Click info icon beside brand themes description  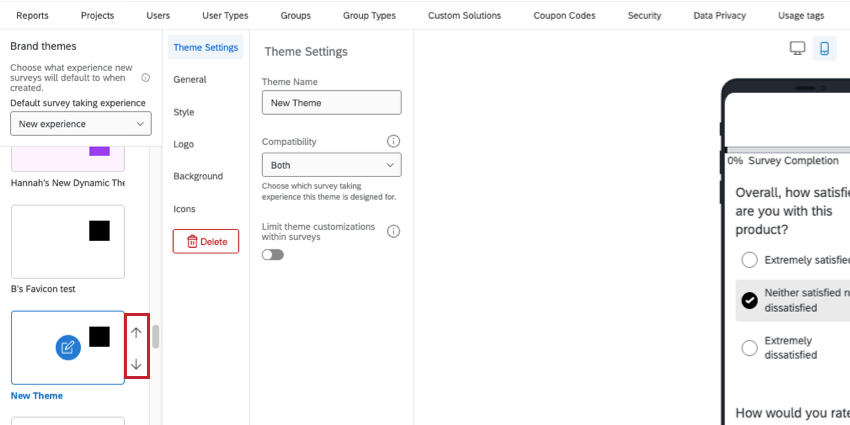pos(146,77)
